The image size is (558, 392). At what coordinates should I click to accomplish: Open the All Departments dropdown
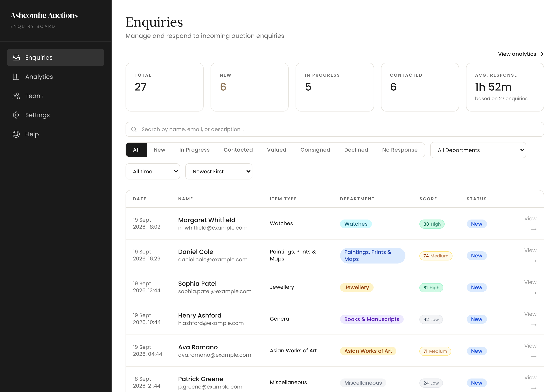click(x=478, y=150)
